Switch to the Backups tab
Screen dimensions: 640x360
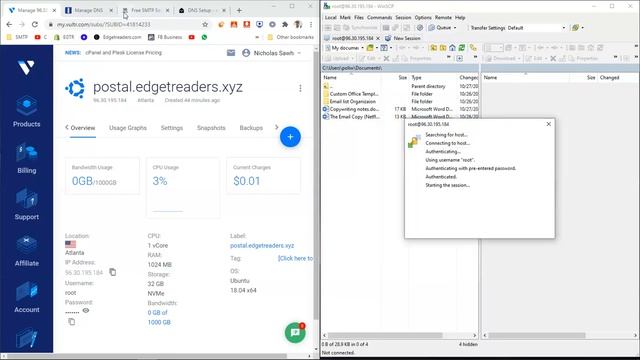[x=251, y=128]
